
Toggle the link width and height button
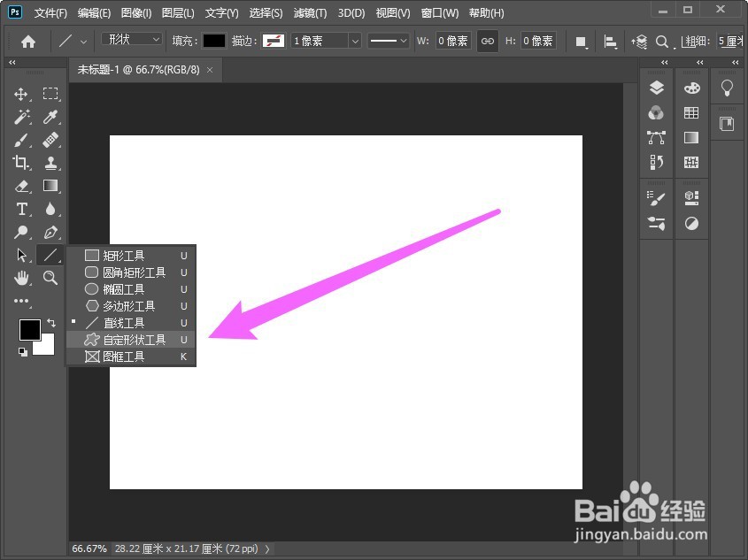(x=488, y=42)
